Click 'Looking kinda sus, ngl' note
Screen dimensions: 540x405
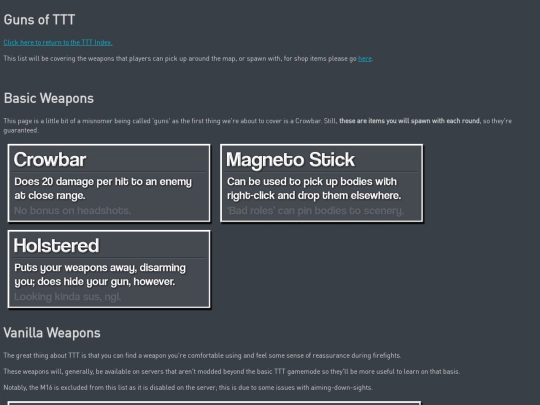68,297
